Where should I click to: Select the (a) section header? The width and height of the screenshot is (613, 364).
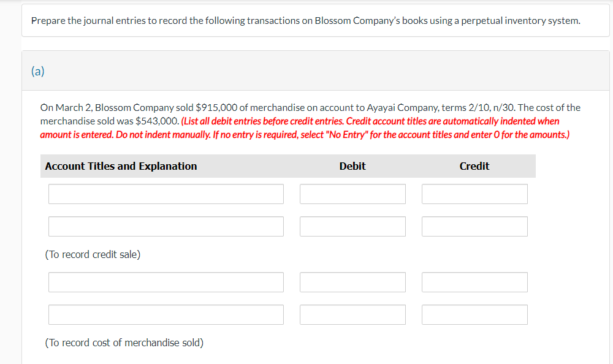[x=38, y=71]
